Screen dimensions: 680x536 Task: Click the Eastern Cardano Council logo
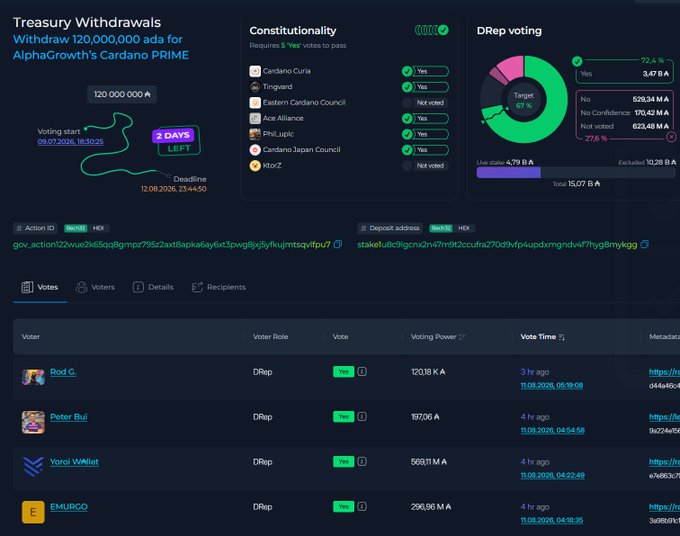(255, 103)
